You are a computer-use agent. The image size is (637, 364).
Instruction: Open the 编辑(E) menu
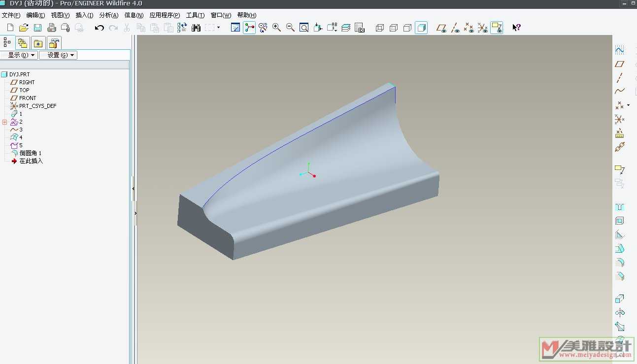35,15
